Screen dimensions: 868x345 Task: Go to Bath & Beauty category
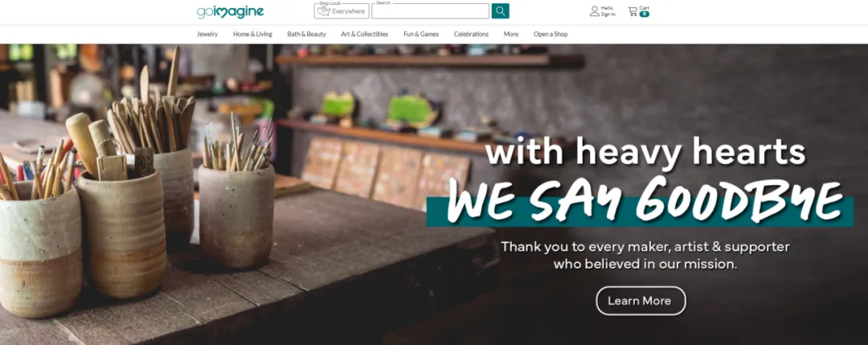coord(307,35)
